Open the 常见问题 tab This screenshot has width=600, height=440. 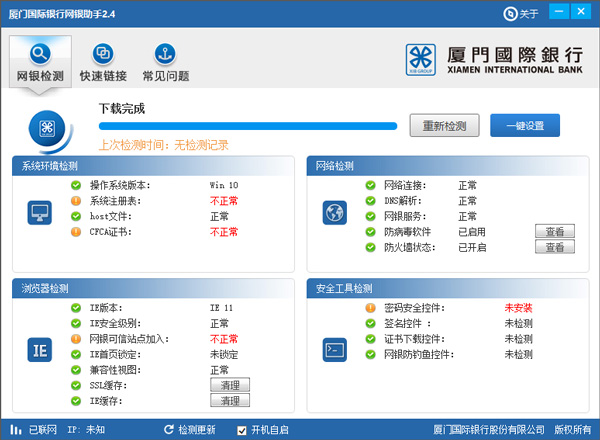(166, 62)
